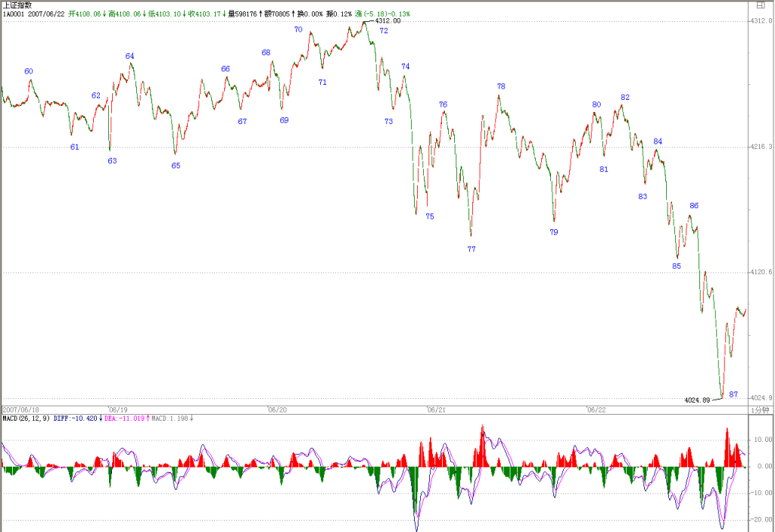Click the 1分钟 period label

760,410
